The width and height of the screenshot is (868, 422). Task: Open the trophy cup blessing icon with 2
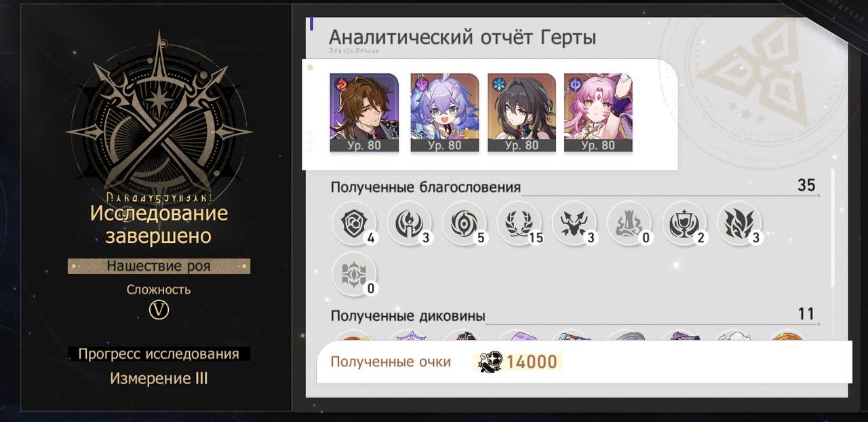click(684, 223)
